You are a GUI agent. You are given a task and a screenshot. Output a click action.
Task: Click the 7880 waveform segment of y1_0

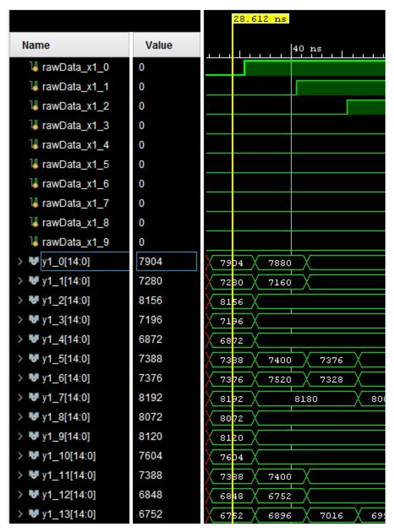point(281,263)
